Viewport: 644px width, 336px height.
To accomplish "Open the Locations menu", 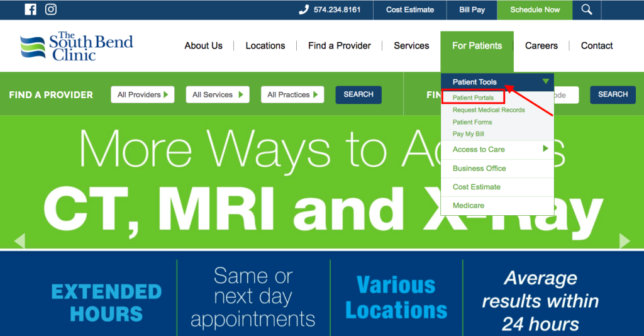I will 265,45.
